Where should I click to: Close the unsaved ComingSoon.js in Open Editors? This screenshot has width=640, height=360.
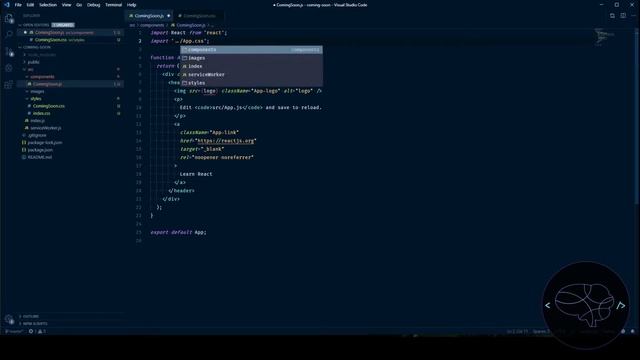click(x=25, y=32)
